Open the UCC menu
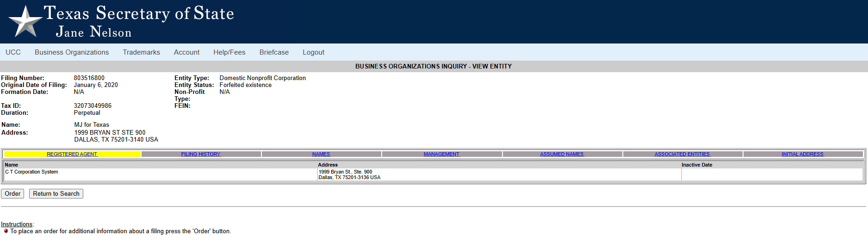Screen dimensions: 868x242 pyautogui.click(x=13, y=52)
